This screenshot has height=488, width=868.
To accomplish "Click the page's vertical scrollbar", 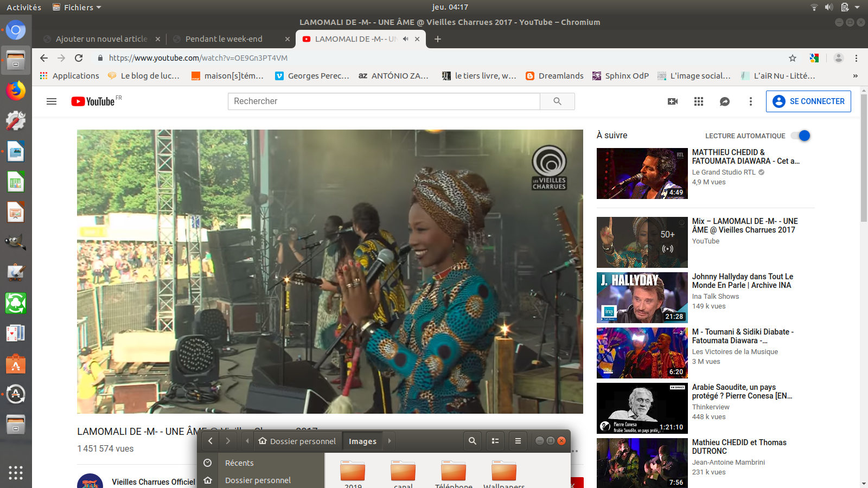I will tap(864, 163).
